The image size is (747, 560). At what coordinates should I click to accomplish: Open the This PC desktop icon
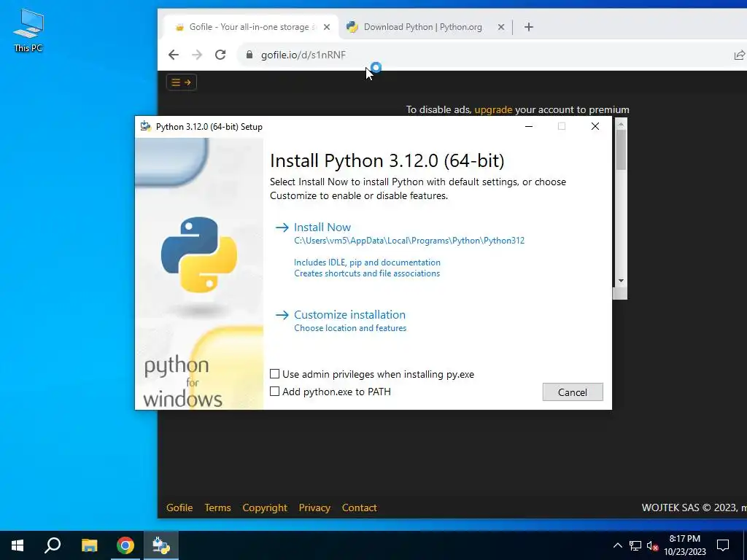tap(28, 29)
